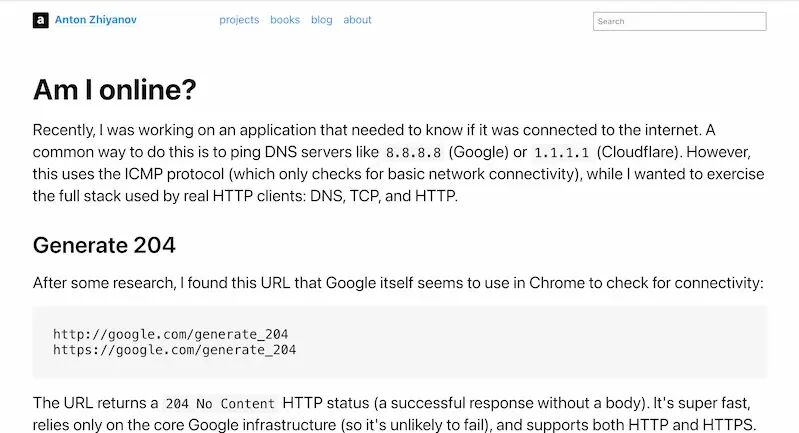The width and height of the screenshot is (799, 433).
Task: Click the http://google.com/generate_204 code line
Action: [171, 334]
